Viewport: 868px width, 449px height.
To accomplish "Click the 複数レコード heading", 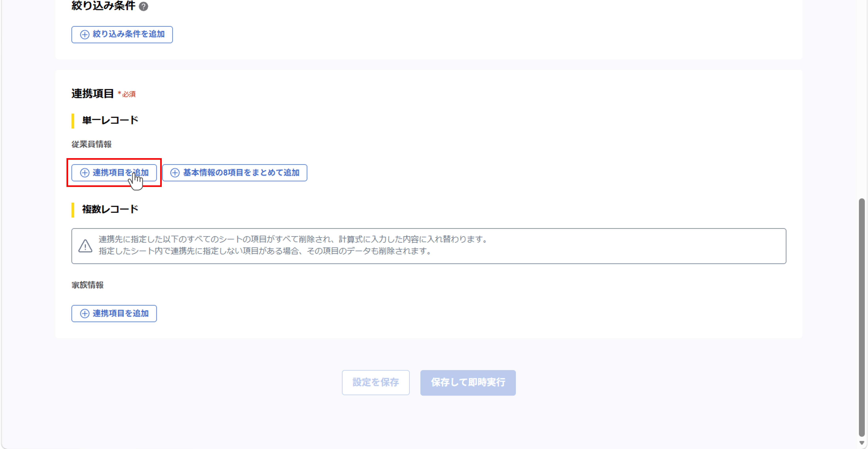I will click(x=110, y=209).
